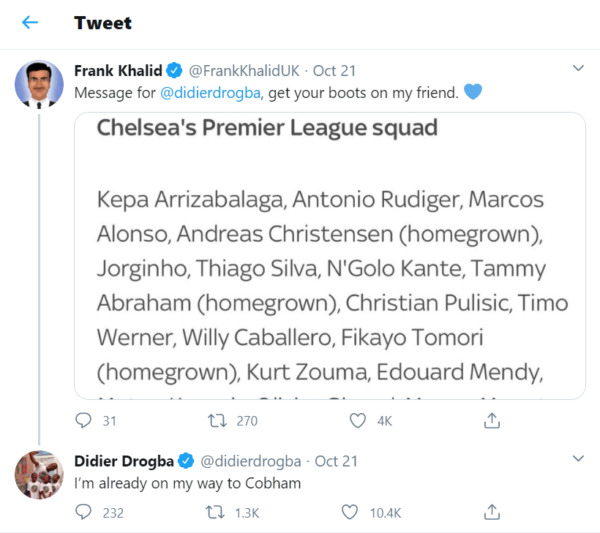
Task: Like Didier Drogba's reply
Action: coord(349,512)
